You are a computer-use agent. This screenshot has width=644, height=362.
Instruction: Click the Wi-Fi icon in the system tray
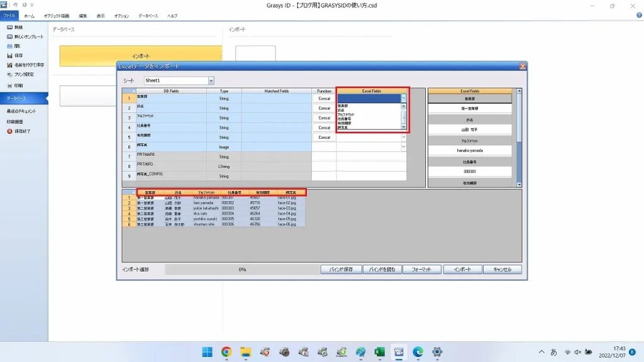tap(567, 352)
